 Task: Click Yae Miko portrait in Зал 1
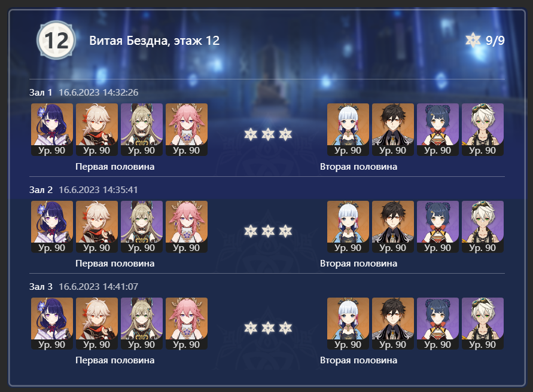[x=187, y=130]
